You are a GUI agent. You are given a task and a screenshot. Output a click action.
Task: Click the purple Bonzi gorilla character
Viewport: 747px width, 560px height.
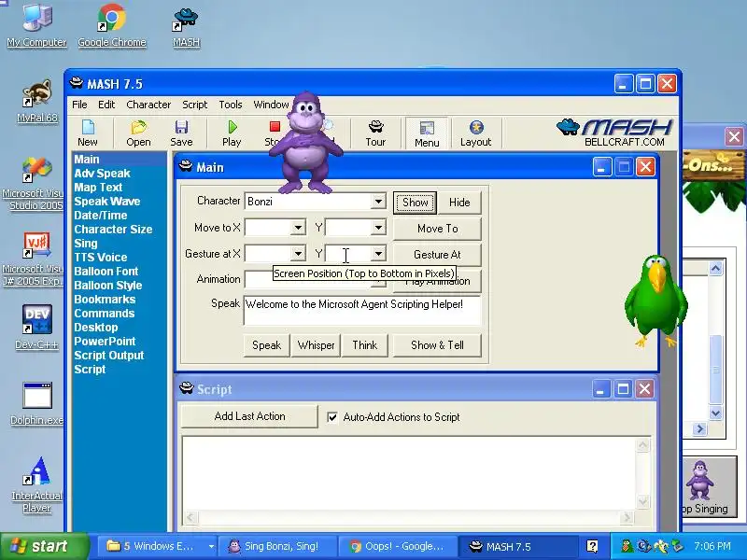[306, 143]
